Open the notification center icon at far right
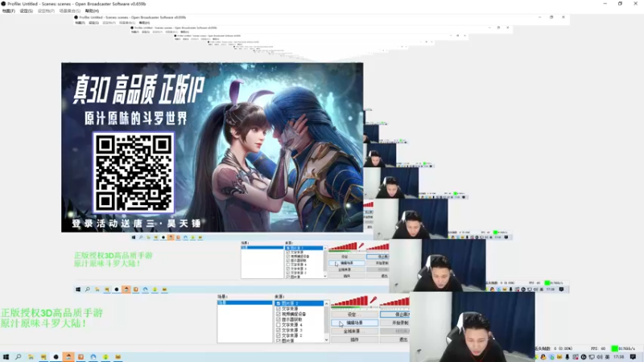Screen dimensions: 644x362 point(633,357)
